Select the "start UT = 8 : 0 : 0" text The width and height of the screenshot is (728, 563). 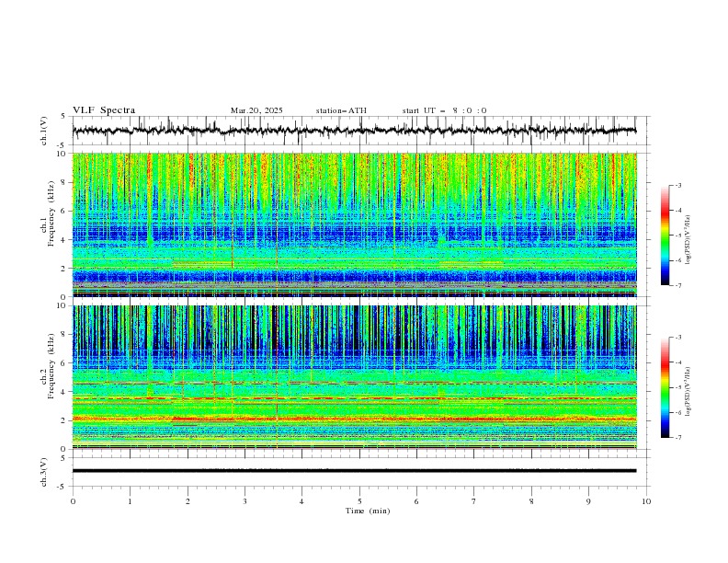pyautogui.click(x=444, y=110)
